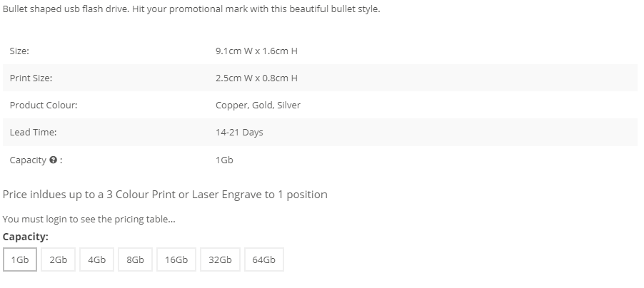Pick the 8Gb capacity option
The width and height of the screenshot is (644, 288).
135,259
